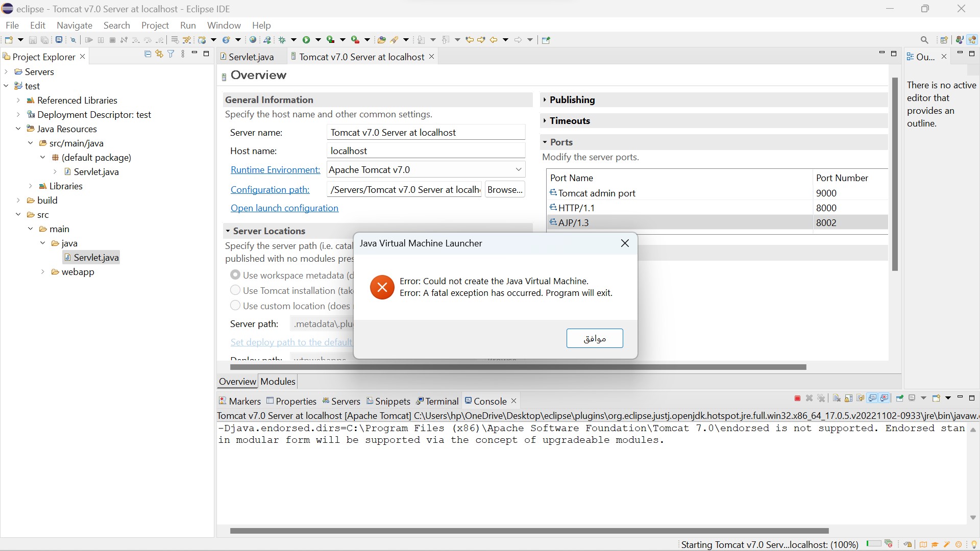This screenshot has height=551, width=980.
Task: Edit the Host name field
Action: [426, 151]
